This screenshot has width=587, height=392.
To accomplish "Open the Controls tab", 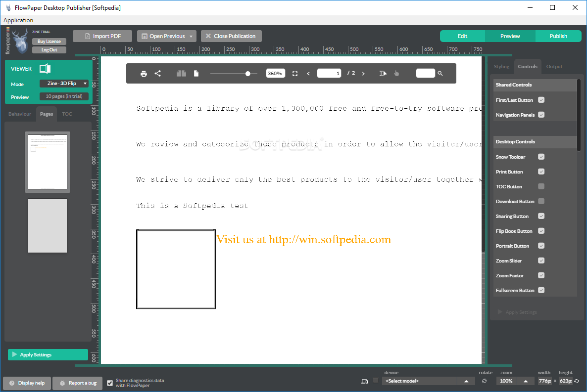I will [x=528, y=67].
